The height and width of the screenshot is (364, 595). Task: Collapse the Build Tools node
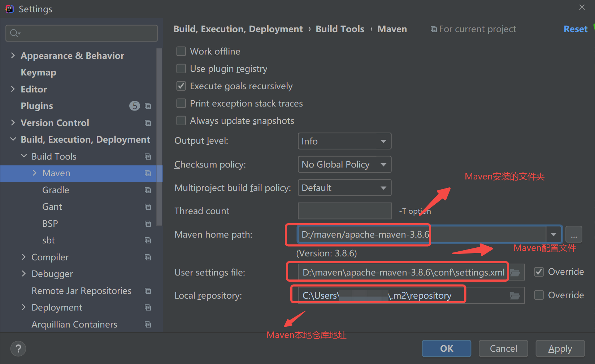pos(24,156)
